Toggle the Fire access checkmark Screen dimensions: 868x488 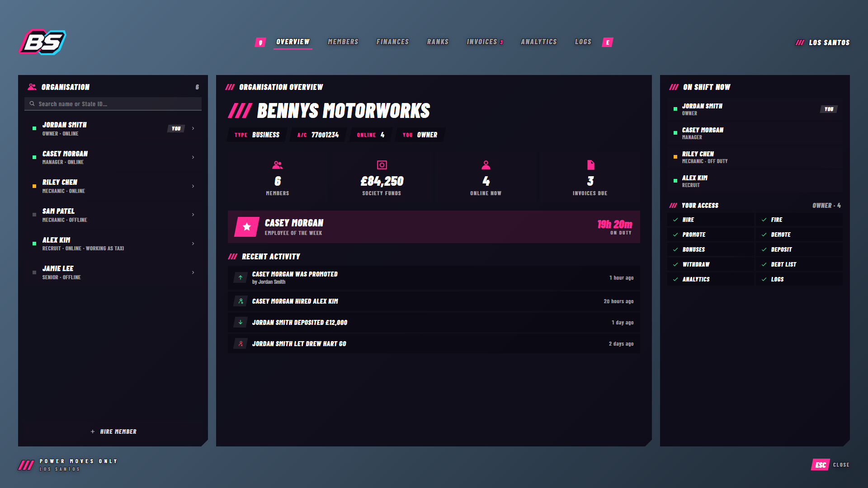click(764, 220)
